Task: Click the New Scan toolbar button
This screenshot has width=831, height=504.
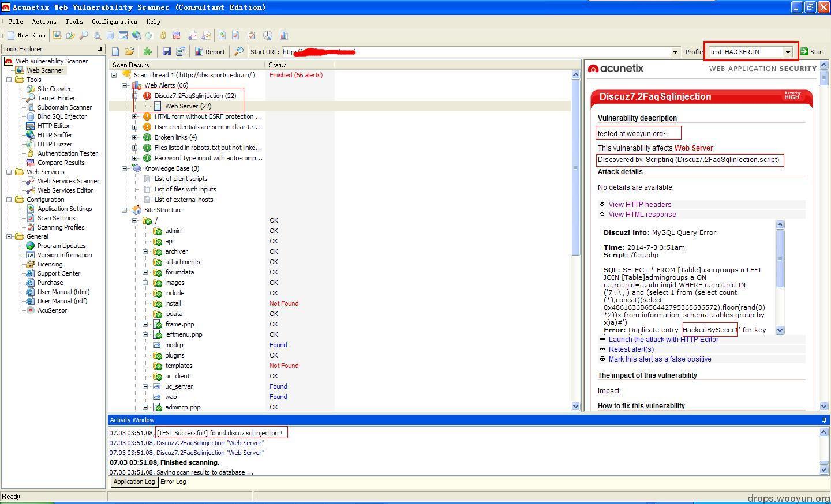Action: click(x=27, y=35)
